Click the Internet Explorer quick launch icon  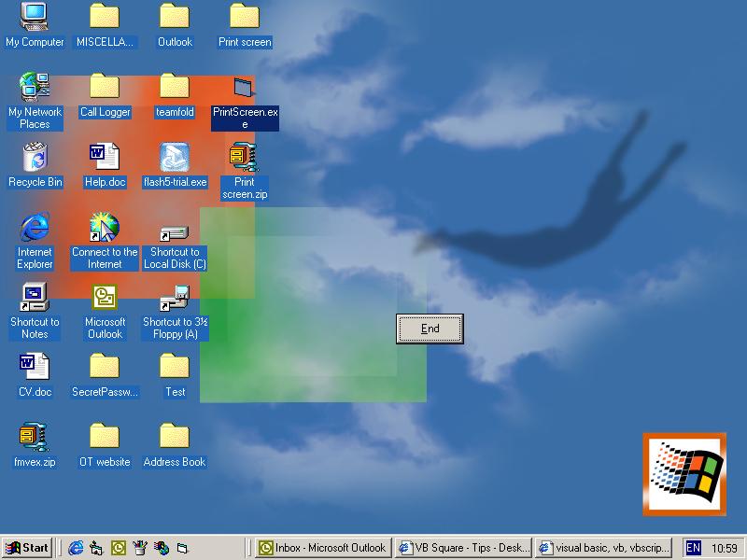76,548
